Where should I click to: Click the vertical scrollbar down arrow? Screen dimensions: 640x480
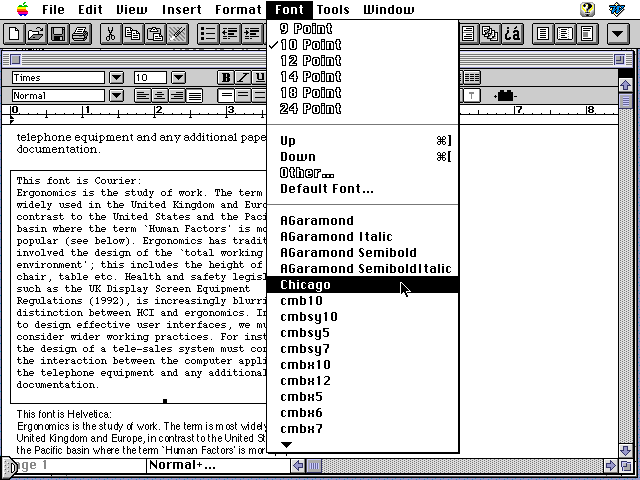[625, 450]
